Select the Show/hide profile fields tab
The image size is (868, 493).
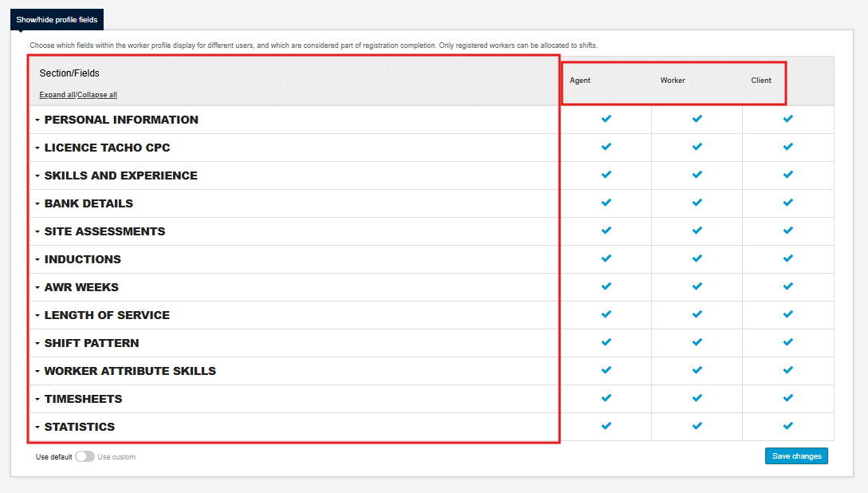coord(56,19)
